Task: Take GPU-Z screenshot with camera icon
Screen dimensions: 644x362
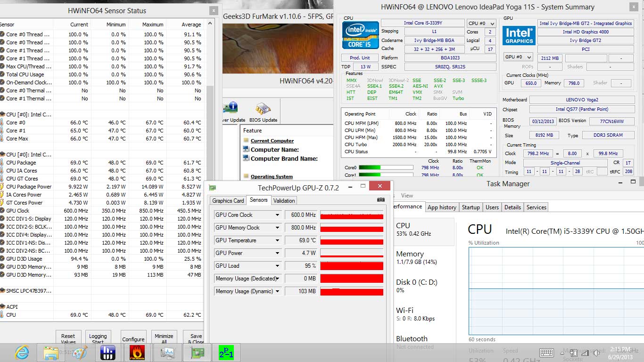Action: click(x=380, y=200)
